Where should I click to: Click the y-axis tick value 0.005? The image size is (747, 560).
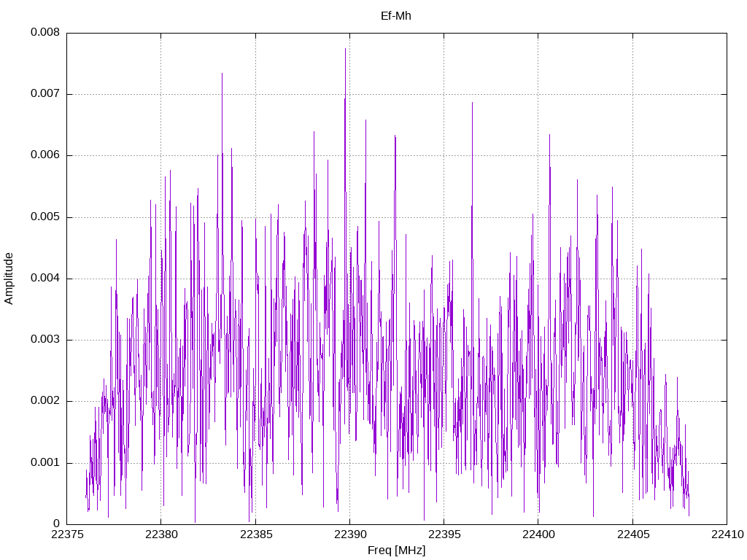45,217
